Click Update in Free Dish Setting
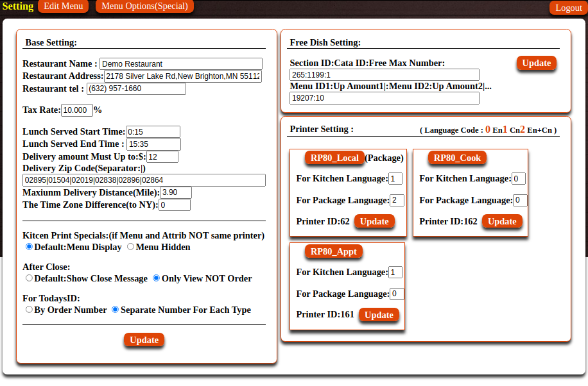 click(536, 63)
